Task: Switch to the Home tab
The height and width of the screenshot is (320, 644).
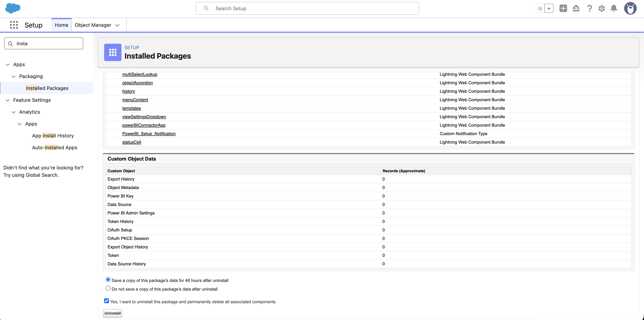Action: click(x=61, y=25)
